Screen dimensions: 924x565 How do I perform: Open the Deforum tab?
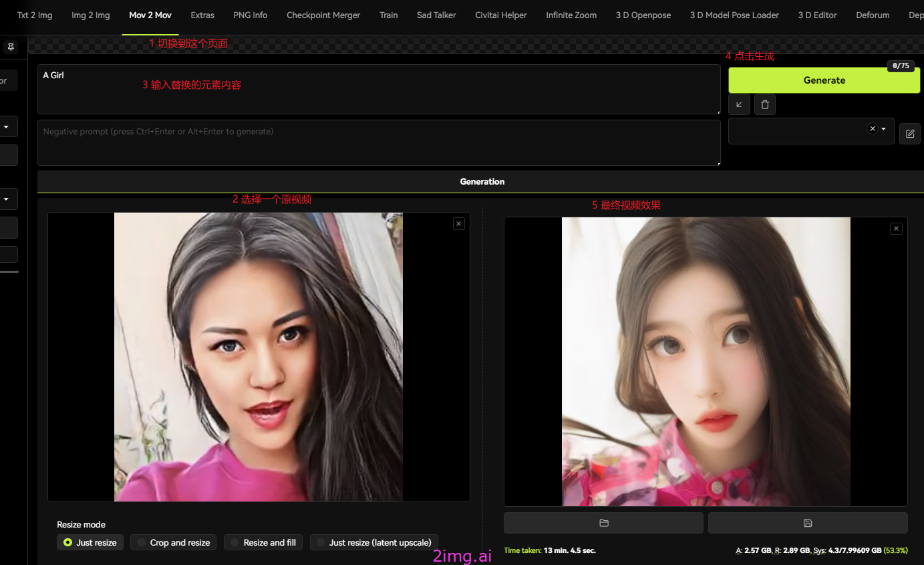(873, 15)
